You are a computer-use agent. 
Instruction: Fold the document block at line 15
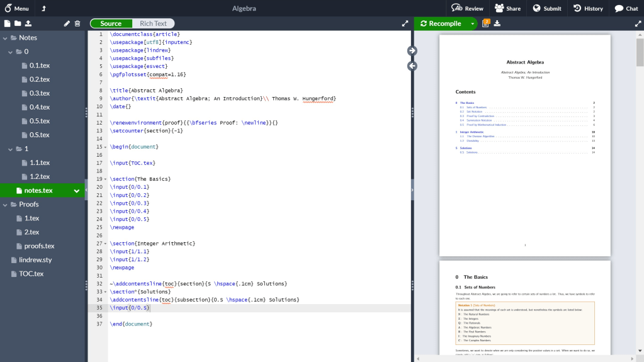coord(105,147)
